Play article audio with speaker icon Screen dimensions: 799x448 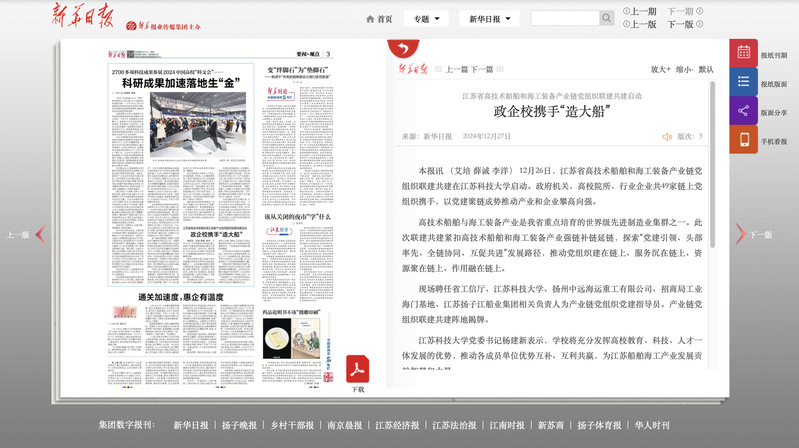(666, 136)
